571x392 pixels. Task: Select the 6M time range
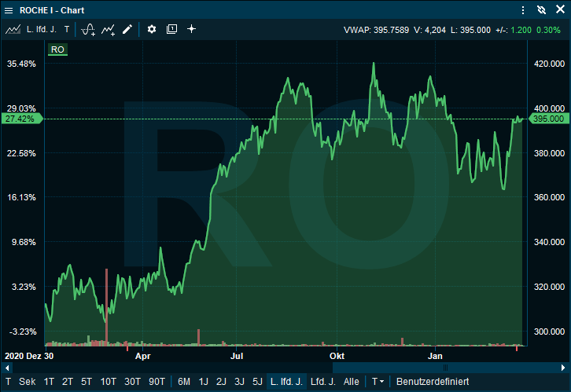click(x=184, y=382)
